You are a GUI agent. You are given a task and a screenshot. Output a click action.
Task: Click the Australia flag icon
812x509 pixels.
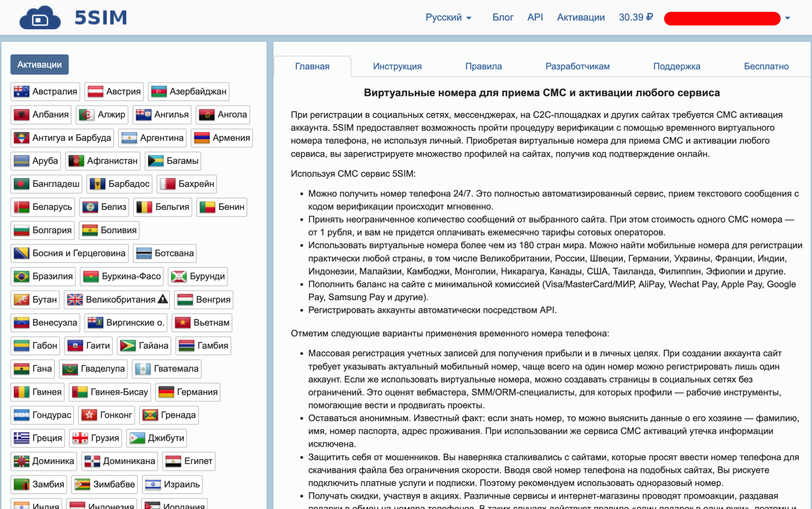[x=21, y=92]
